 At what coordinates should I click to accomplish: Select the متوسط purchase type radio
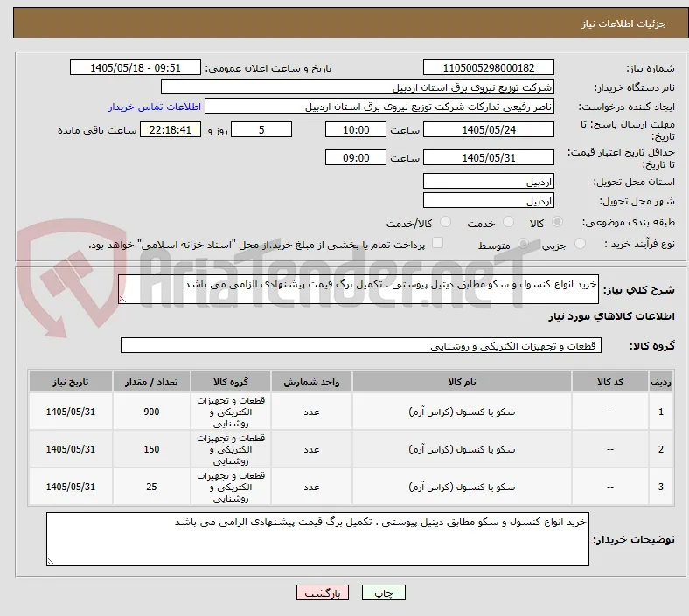(x=523, y=243)
